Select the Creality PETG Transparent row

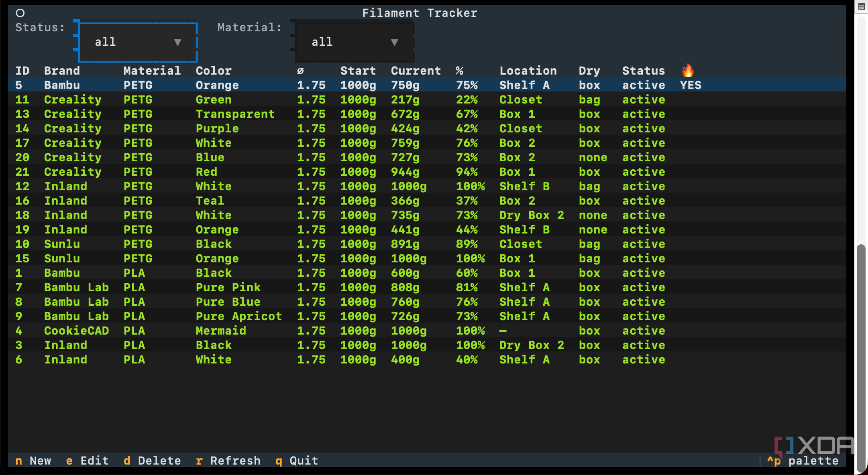tap(427, 114)
